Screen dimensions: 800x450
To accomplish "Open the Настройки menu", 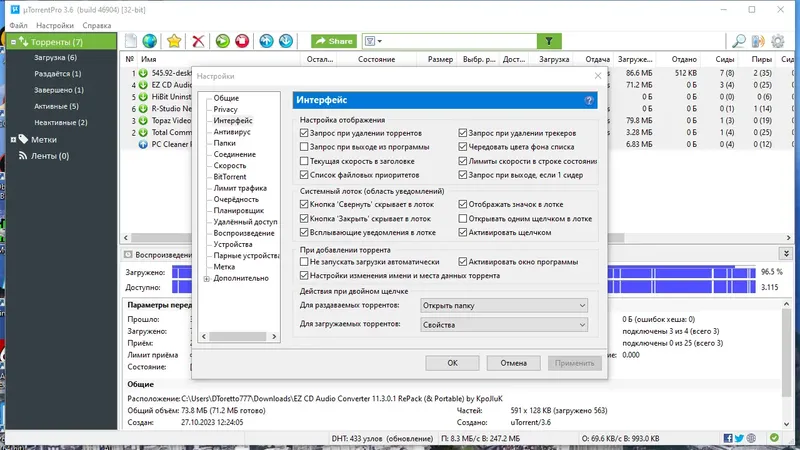I will point(55,25).
